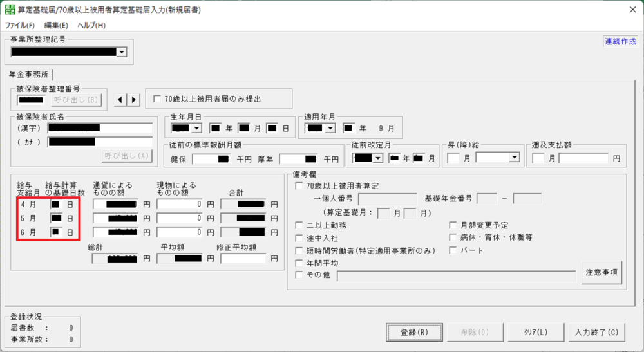This screenshot has width=644, height=352.
Task: Toggle the 月額変更予定 checkbox
Action: [x=453, y=225]
